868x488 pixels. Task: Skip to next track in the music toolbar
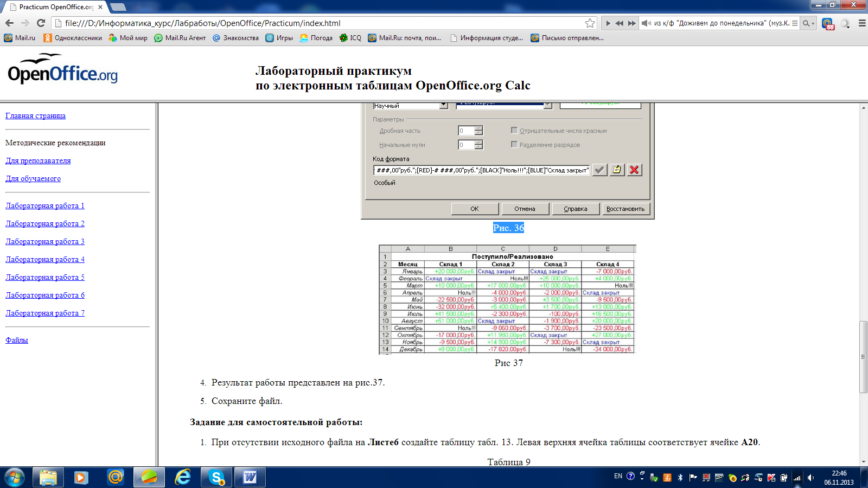pos(632,23)
